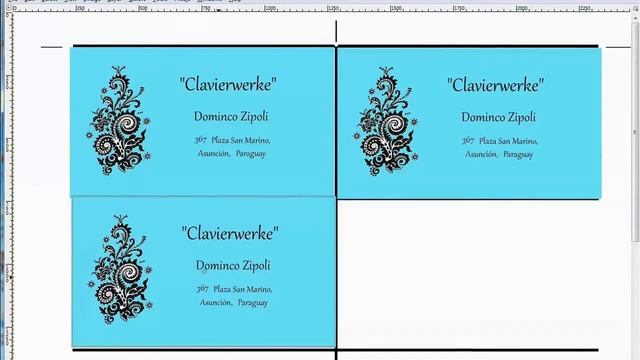Click the "Clavierwerke" title on the upper-left card

[x=228, y=84]
